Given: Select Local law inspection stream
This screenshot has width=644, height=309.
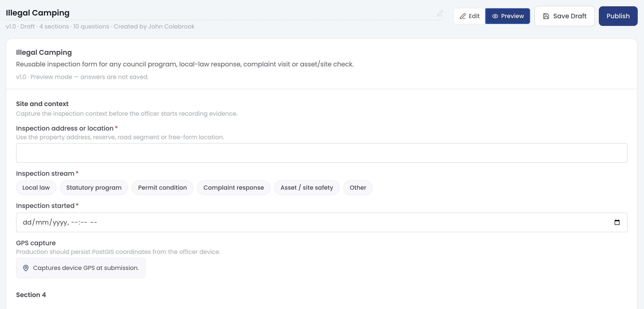Looking at the screenshot, I should pyautogui.click(x=36, y=188).
